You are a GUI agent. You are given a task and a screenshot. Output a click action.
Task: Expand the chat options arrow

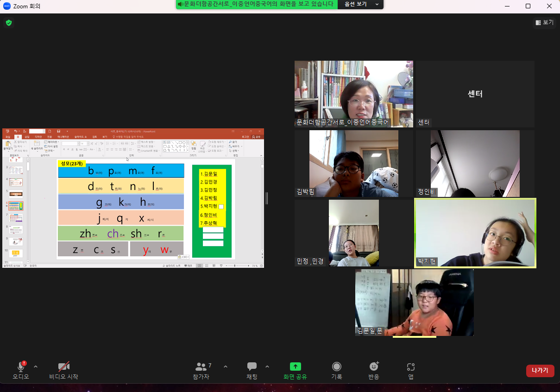click(267, 367)
